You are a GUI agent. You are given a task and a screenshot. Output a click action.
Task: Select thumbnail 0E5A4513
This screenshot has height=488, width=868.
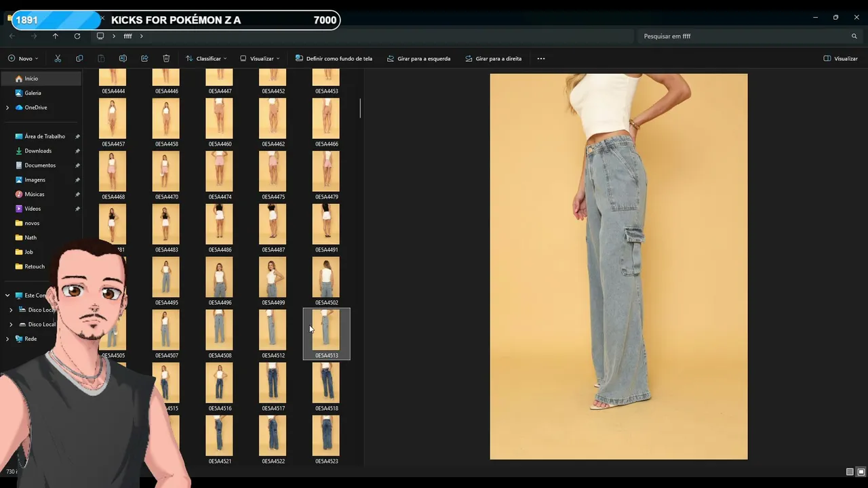click(x=326, y=329)
